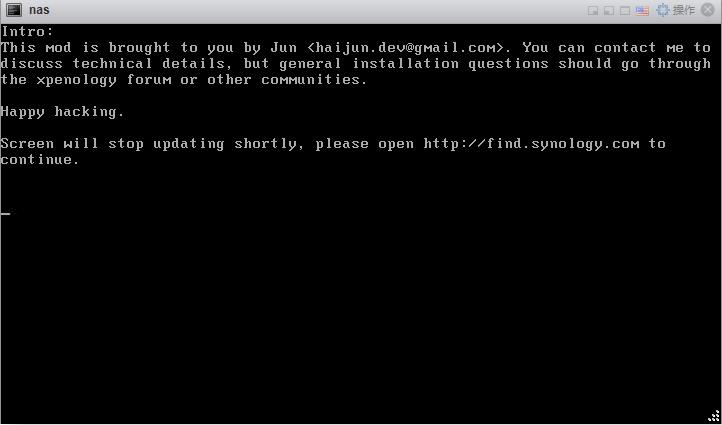Click "Screen will stop updating" text
The image size is (722, 425).
(112, 144)
